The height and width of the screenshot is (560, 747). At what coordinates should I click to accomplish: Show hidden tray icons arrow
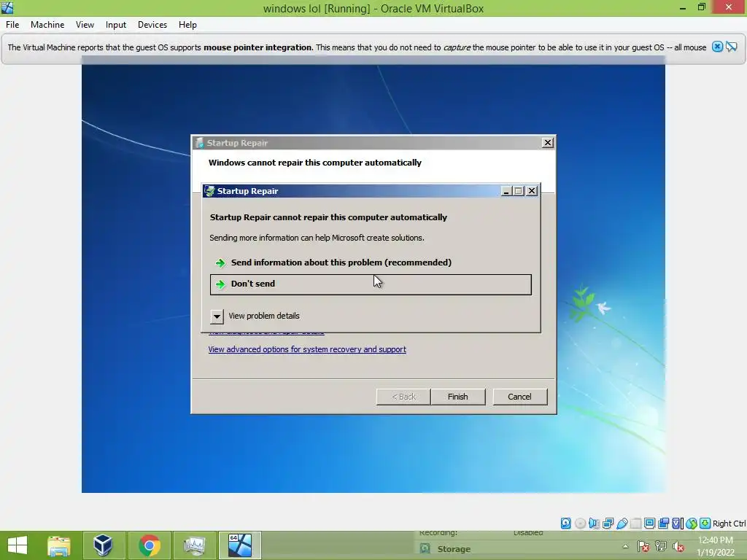(625, 547)
